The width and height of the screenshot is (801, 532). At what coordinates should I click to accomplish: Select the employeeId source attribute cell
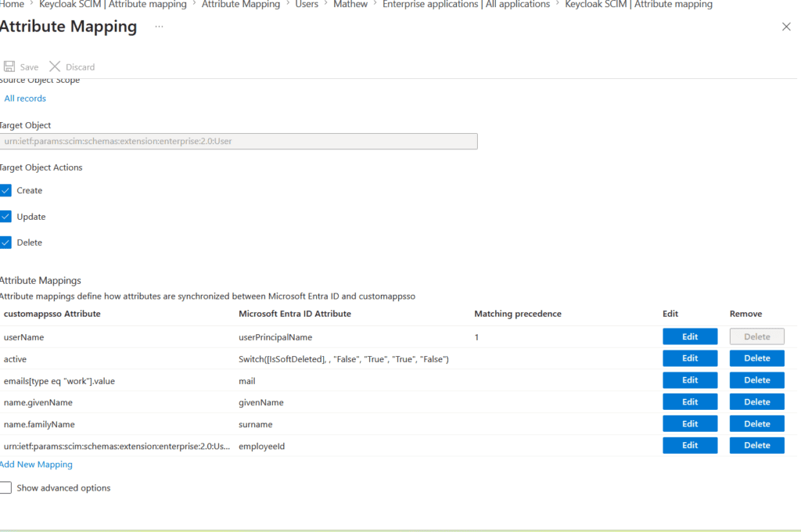tap(261, 446)
